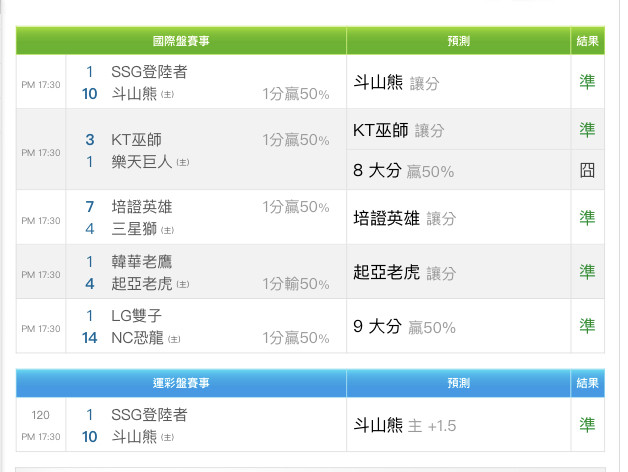The height and width of the screenshot is (472, 628).
Task: Click 斗山熊 主 +1.5 prediction
Action: (x=404, y=425)
